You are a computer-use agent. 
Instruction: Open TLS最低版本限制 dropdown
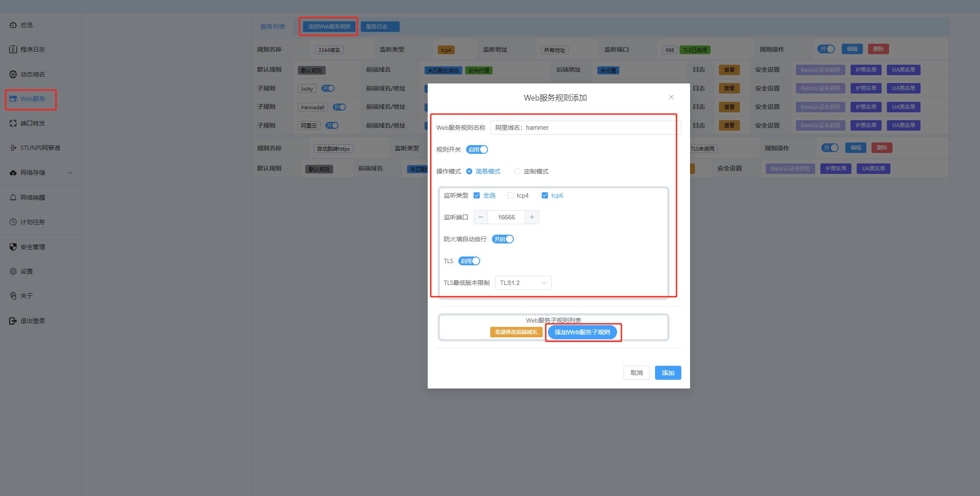523,283
